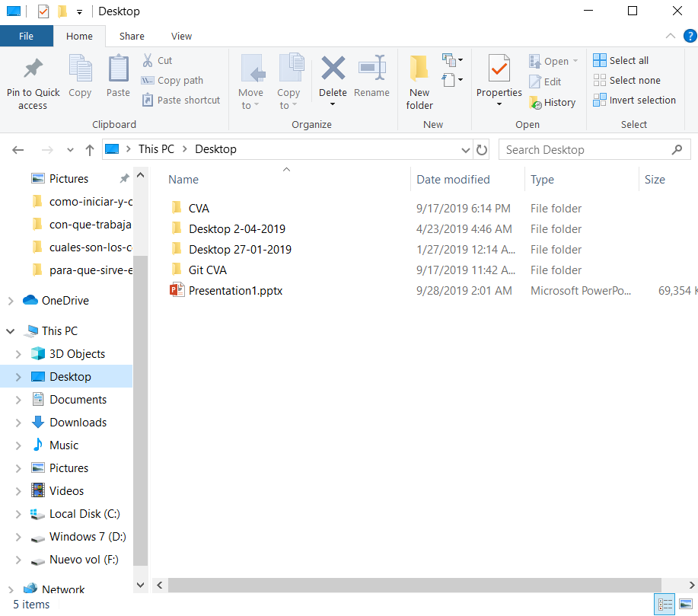Screen dimensions: 698x616
Task: Expand the 3D Objects node
Action: point(18,354)
